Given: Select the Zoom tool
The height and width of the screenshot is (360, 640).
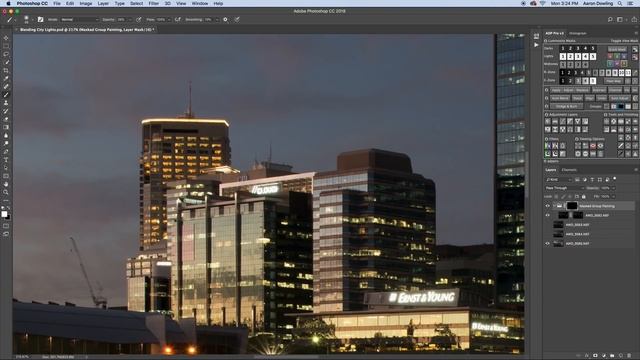Looking at the screenshot, I should (6, 192).
